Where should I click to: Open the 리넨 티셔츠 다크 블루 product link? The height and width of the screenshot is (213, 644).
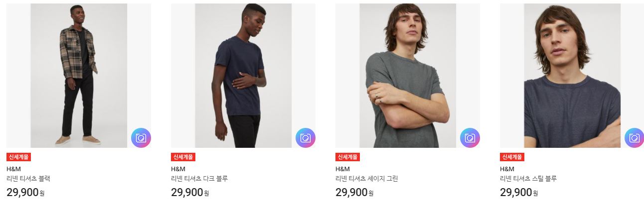[199, 179]
